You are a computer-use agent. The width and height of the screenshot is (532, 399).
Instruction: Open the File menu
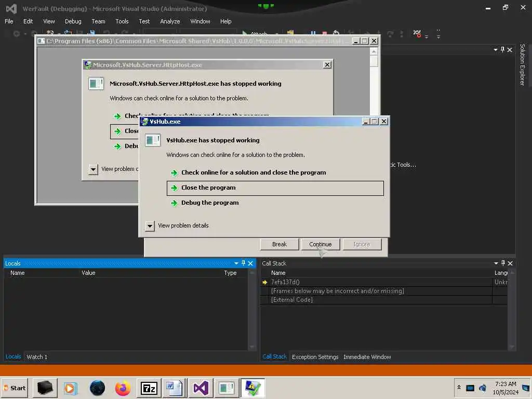click(9, 21)
